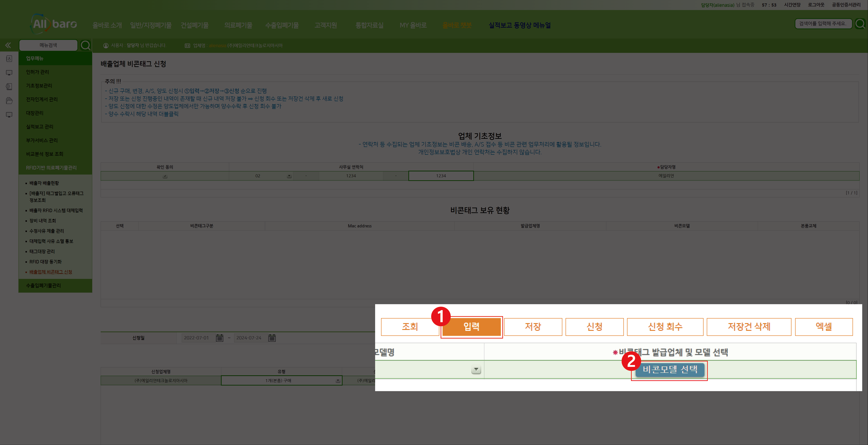Click the 검색어를 입력해 주세요 search field
The image size is (868, 445).
tap(823, 23)
